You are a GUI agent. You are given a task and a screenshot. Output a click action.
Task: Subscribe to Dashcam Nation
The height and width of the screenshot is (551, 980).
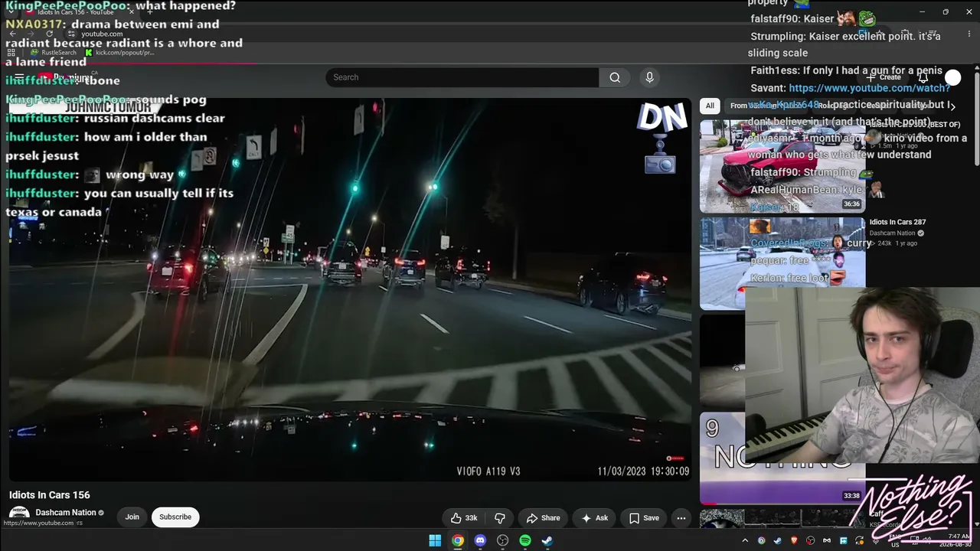pos(175,517)
